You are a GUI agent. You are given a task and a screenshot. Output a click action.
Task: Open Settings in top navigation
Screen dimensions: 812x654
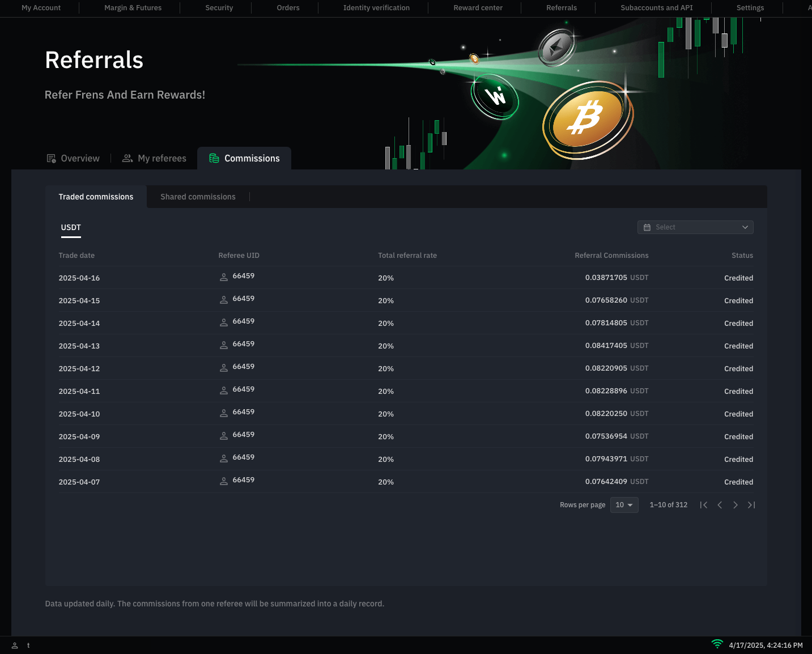pyautogui.click(x=750, y=8)
